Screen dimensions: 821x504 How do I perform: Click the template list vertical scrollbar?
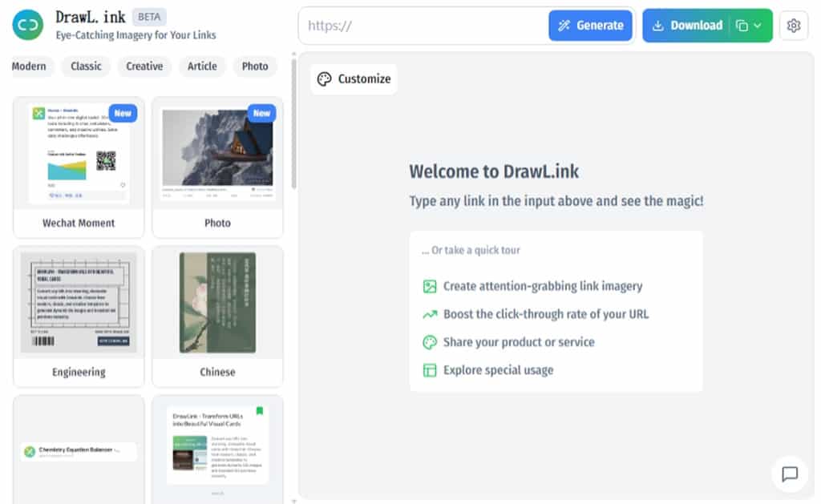(x=293, y=123)
